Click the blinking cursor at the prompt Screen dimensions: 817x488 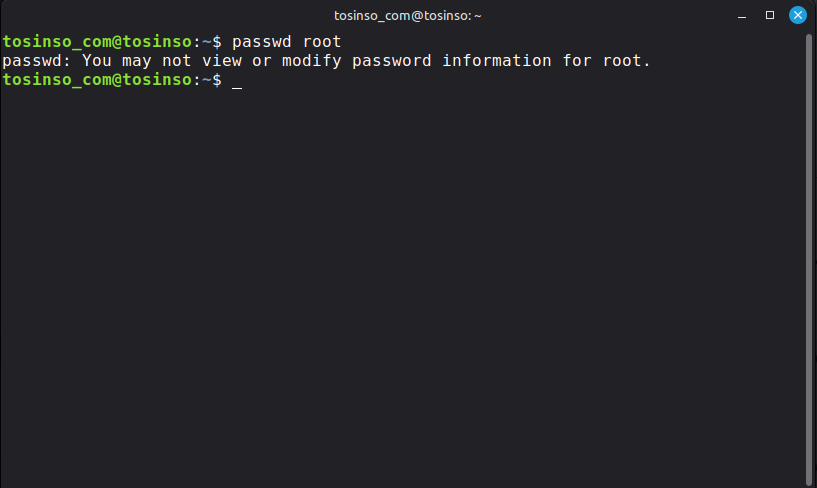pos(237,80)
